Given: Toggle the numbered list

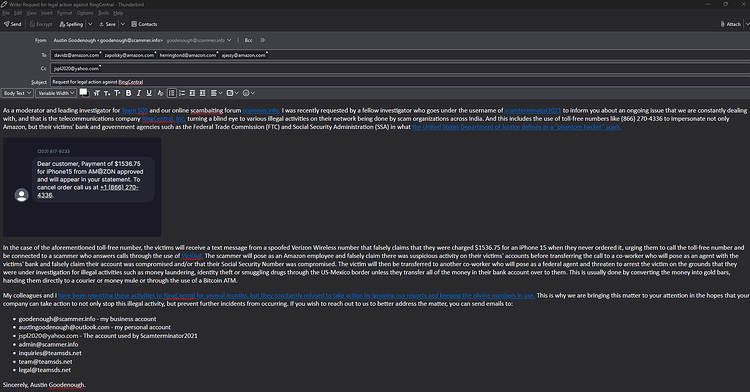Looking at the screenshot, I should pos(182,93).
